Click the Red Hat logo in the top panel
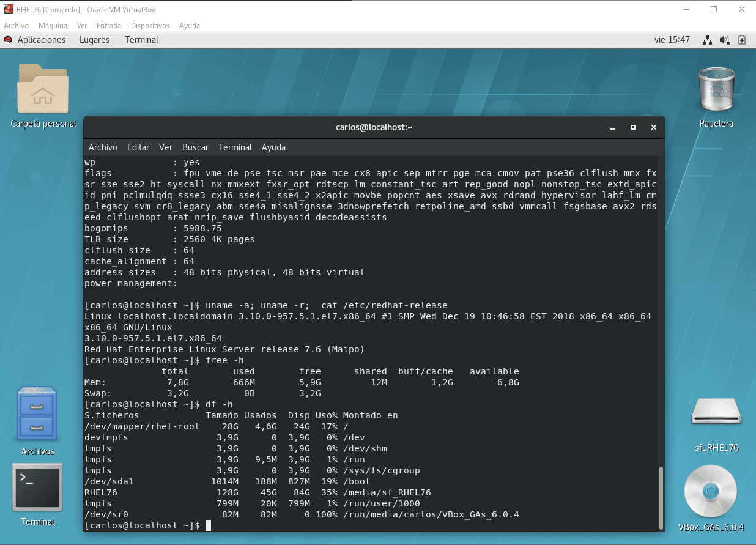Viewport: 756px width, 545px height. tap(8, 40)
